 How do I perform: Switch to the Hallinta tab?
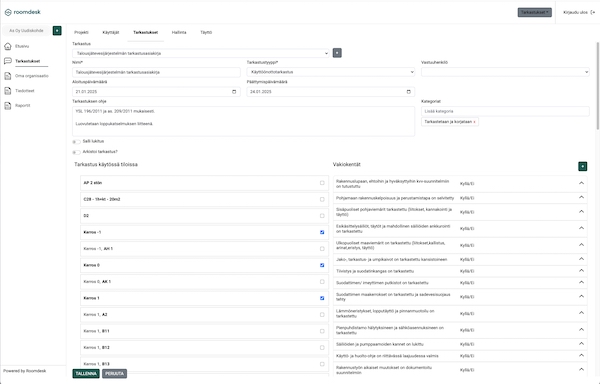click(179, 33)
